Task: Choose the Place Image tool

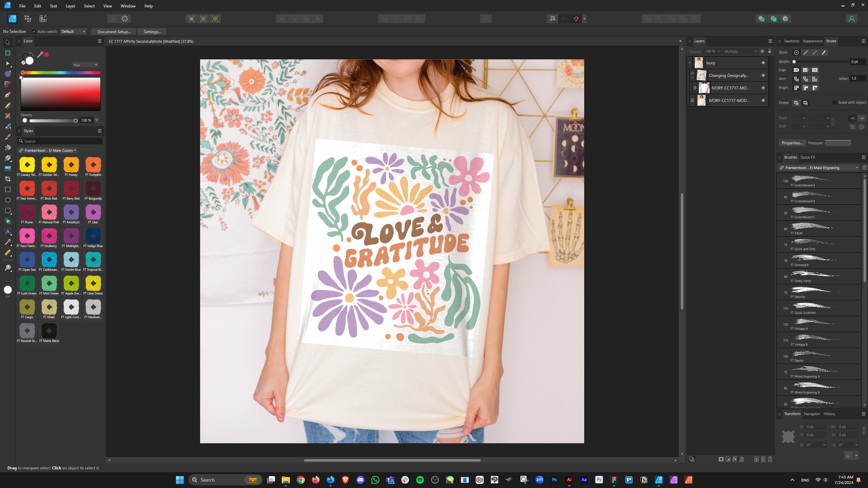Action: (x=7, y=168)
